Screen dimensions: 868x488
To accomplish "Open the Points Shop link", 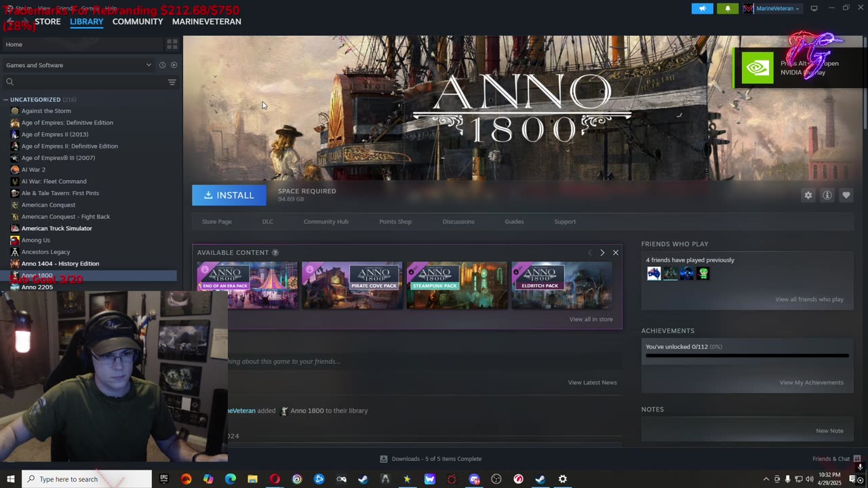I will click(x=395, y=222).
